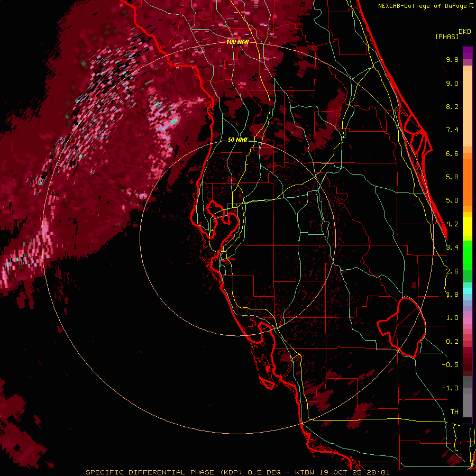
Task: Pick the yellow band on the color scale
Action: 467,226
